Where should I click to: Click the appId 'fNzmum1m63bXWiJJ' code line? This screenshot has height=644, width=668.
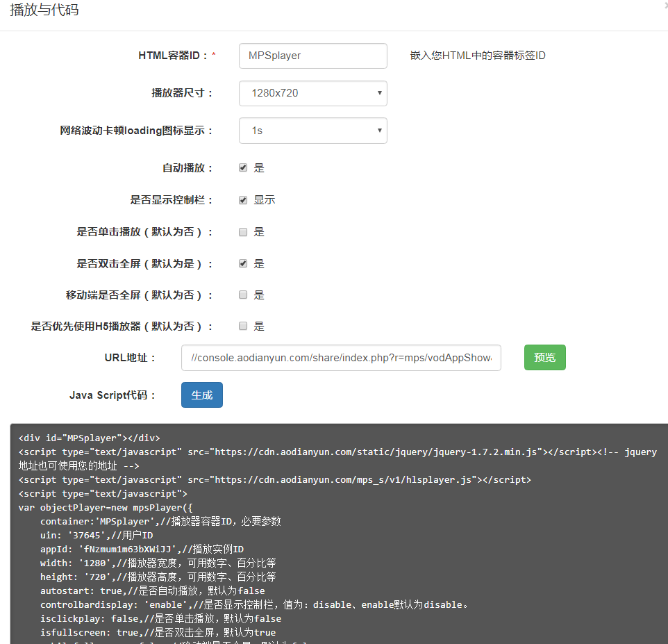(142, 549)
